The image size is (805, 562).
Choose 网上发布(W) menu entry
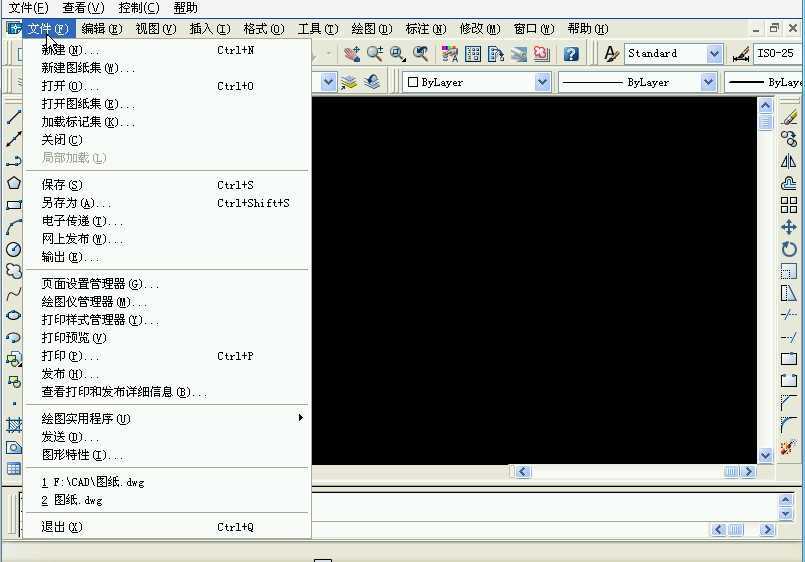pos(167,239)
